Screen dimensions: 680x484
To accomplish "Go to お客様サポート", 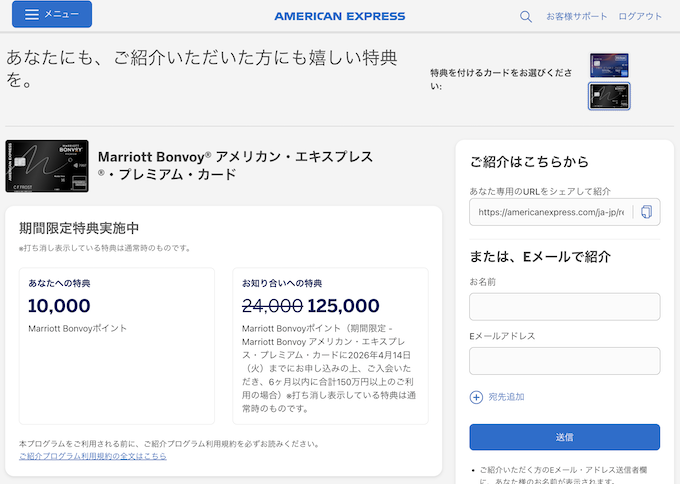I will [576, 16].
